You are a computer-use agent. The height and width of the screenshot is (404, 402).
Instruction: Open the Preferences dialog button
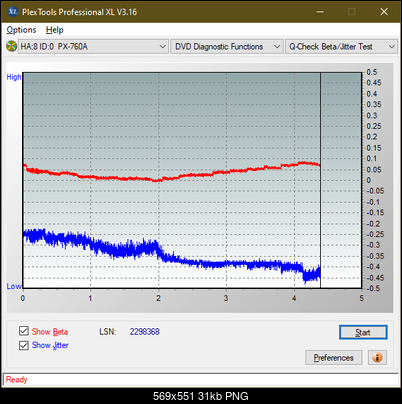pos(334,358)
